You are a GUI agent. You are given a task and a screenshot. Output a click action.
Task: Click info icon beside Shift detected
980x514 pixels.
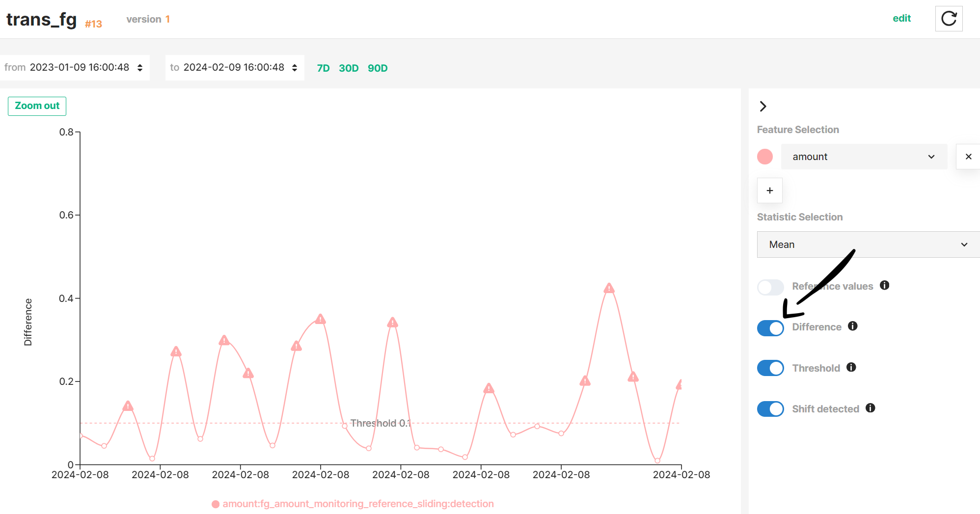pos(870,408)
